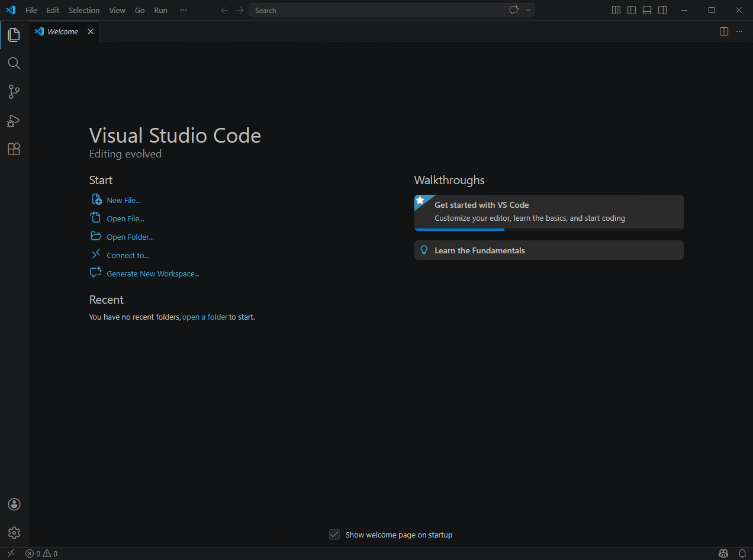Split the editor to the right
This screenshot has height=560, width=753.
click(x=724, y=31)
